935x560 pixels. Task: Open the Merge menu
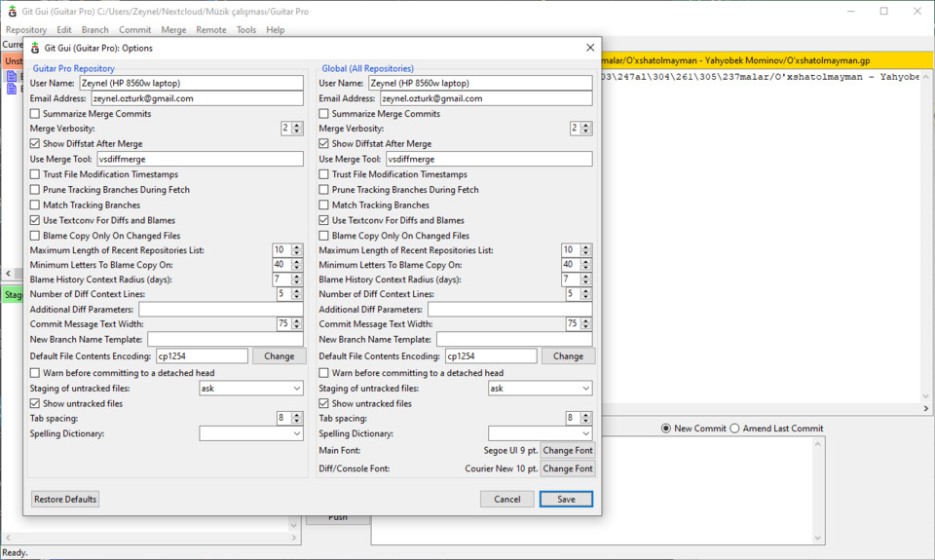(173, 30)
